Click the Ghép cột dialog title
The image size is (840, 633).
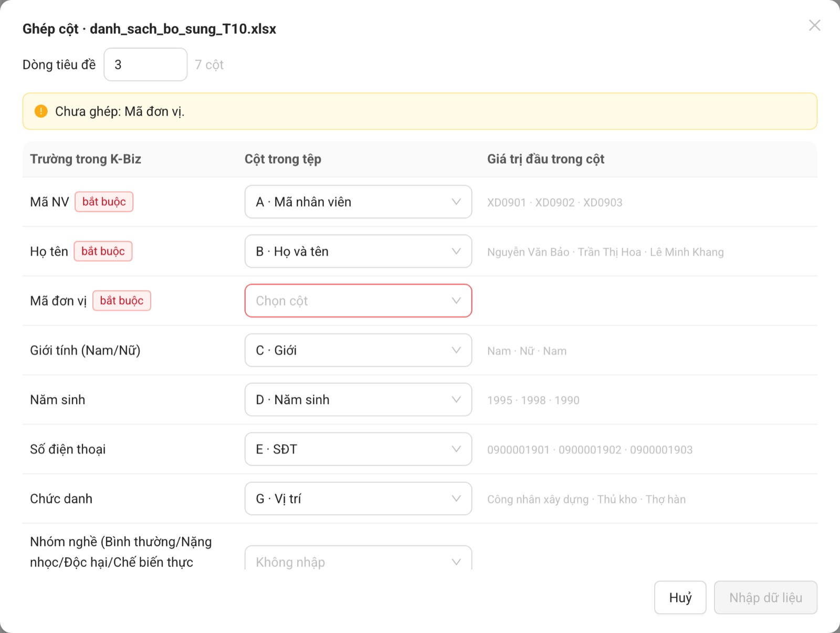click(x=149, y=29)
